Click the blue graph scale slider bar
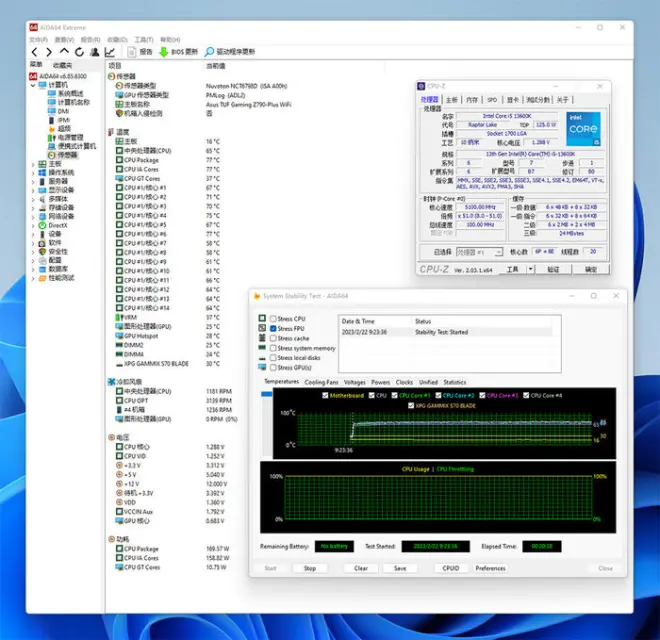Viewport: 660px width, 640px height. 266,394
